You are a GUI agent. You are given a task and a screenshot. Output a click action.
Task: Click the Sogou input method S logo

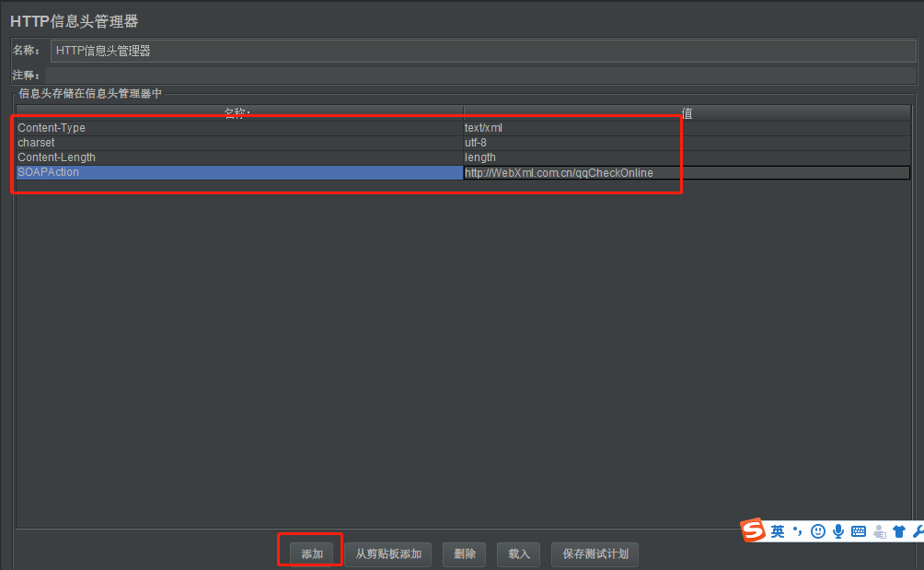[752, 531]
